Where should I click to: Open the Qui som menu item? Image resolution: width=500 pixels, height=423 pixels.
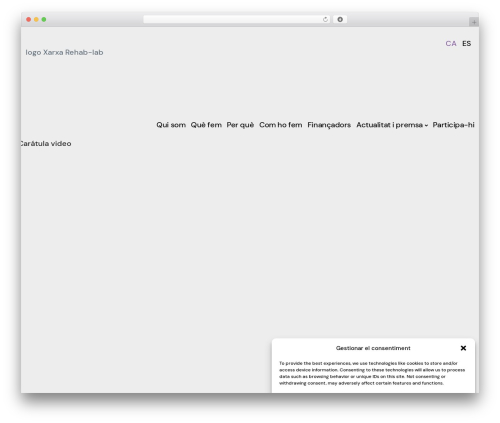click(171, 125)
